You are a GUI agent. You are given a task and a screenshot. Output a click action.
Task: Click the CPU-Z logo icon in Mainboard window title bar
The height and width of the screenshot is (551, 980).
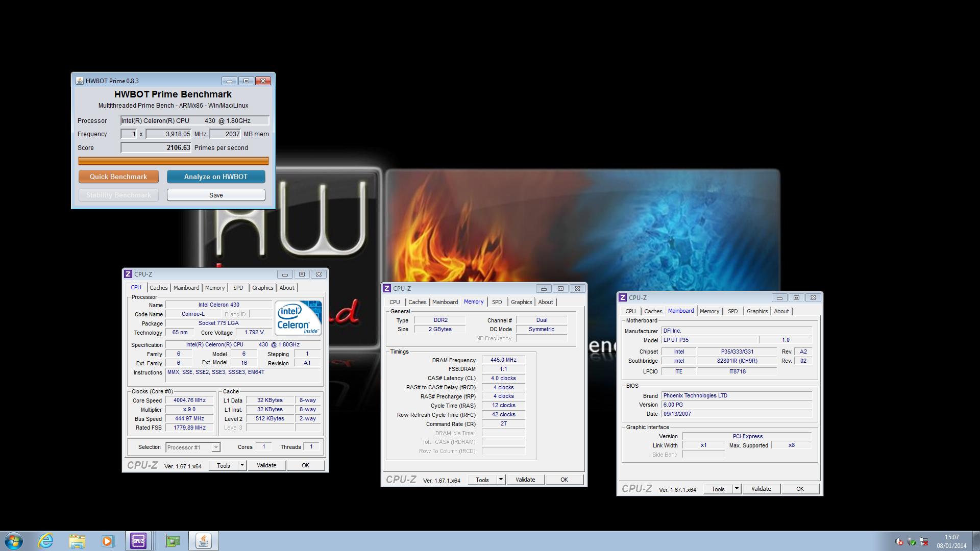click(x=623, y=297)
